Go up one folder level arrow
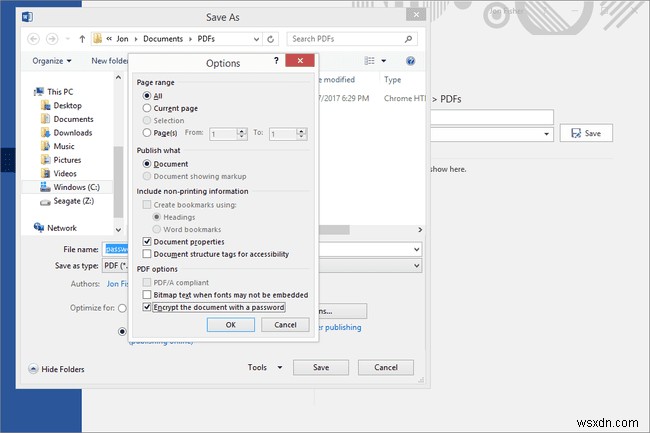 pyautogui.click(x=82, y=39)
